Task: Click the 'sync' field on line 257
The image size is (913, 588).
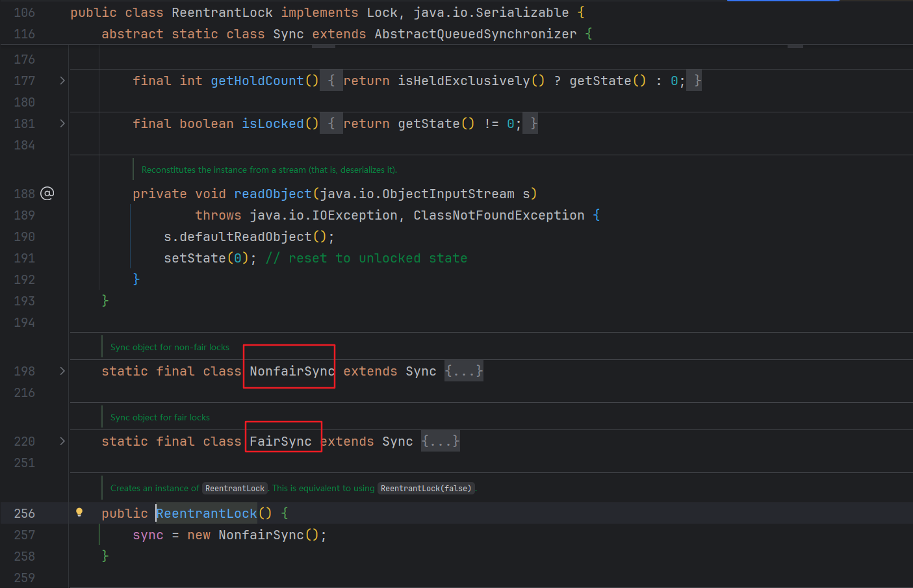Action: click(148, 535)
